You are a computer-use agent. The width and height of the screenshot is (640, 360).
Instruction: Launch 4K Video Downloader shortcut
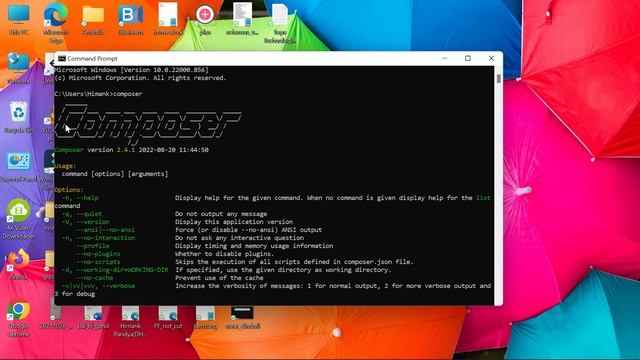[x=18, y=219]
